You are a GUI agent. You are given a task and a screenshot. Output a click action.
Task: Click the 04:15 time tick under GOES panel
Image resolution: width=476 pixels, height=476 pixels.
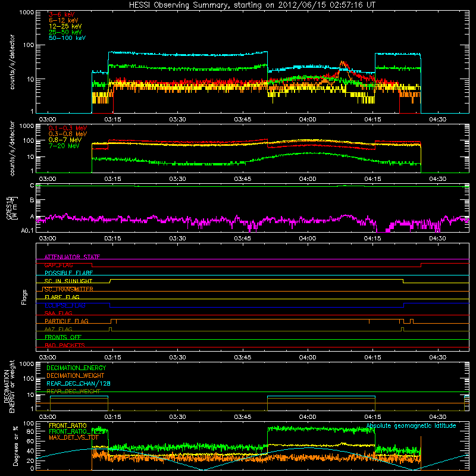click(x=372, y=239)
